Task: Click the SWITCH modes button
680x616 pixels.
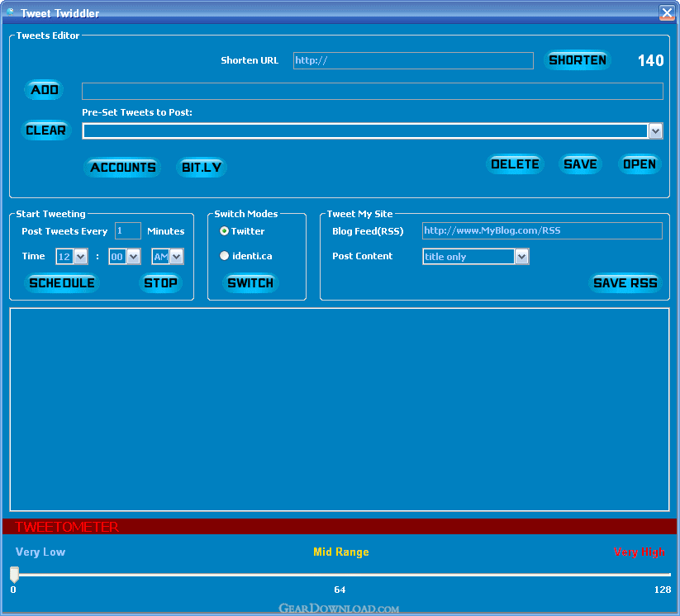Action: (250, 283)
